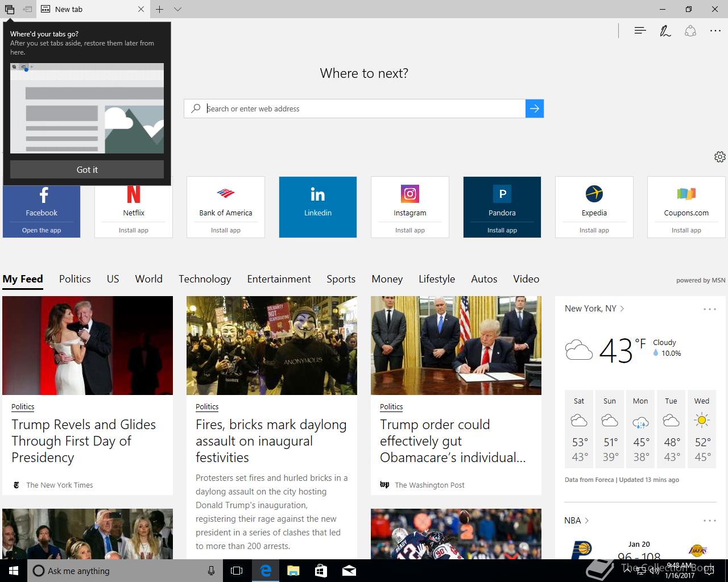The image size is (728, 582).
Task: Open the Hub icon
Action: point(640,31)
